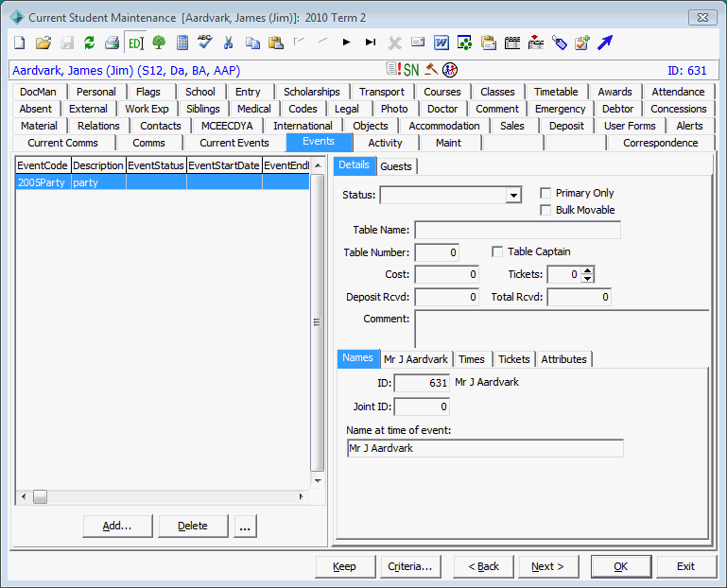
Task: Refresh data with green arrows icon
Action: point(90,43)
